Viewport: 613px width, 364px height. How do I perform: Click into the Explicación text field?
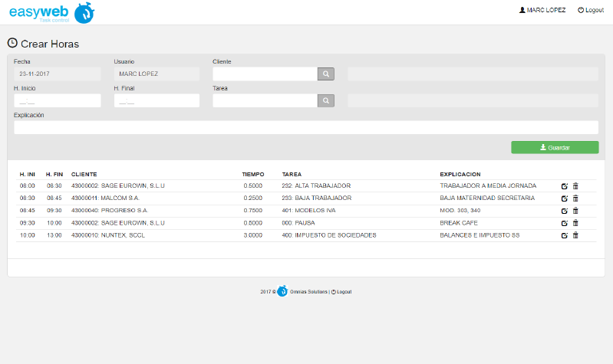coord(305,127)
